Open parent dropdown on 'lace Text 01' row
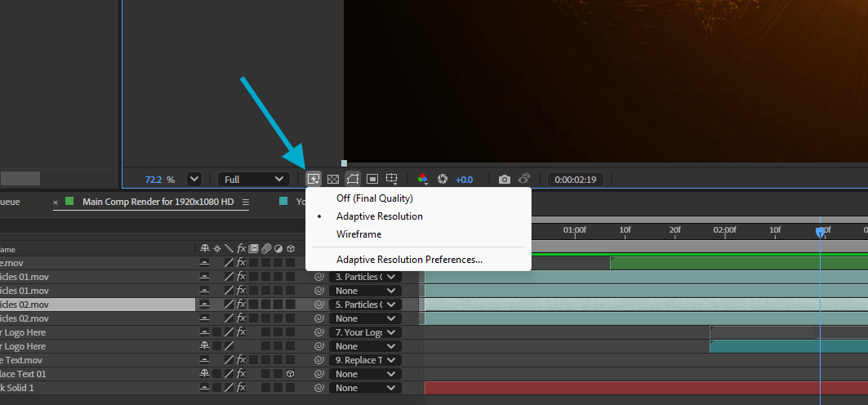Viewport: 868px width, 405px height. click(365, 374)
